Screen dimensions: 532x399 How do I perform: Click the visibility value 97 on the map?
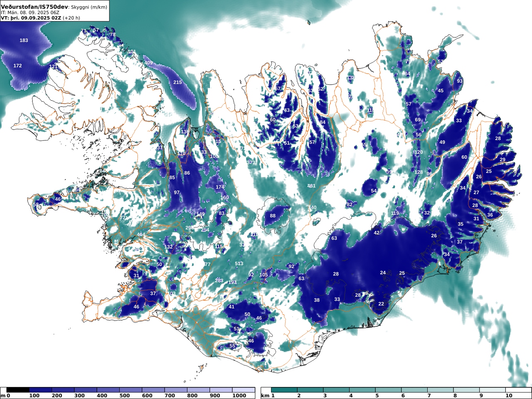pyautogui.click(x=177, y=192)
